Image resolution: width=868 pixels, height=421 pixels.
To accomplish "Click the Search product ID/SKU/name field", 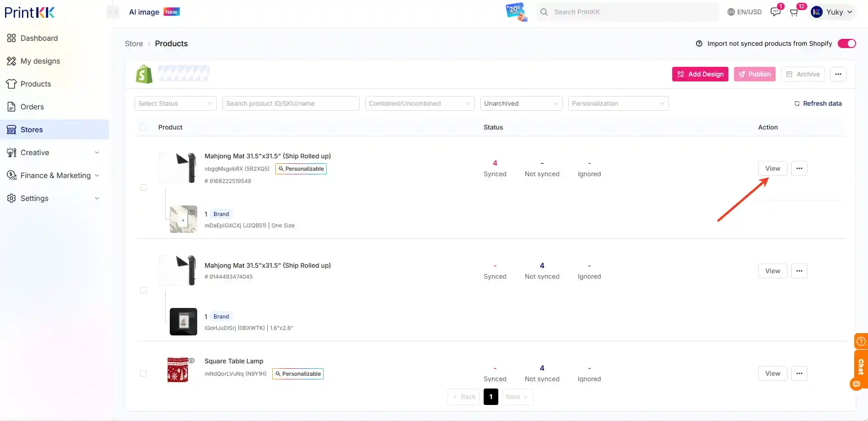I will pos(291,103).
